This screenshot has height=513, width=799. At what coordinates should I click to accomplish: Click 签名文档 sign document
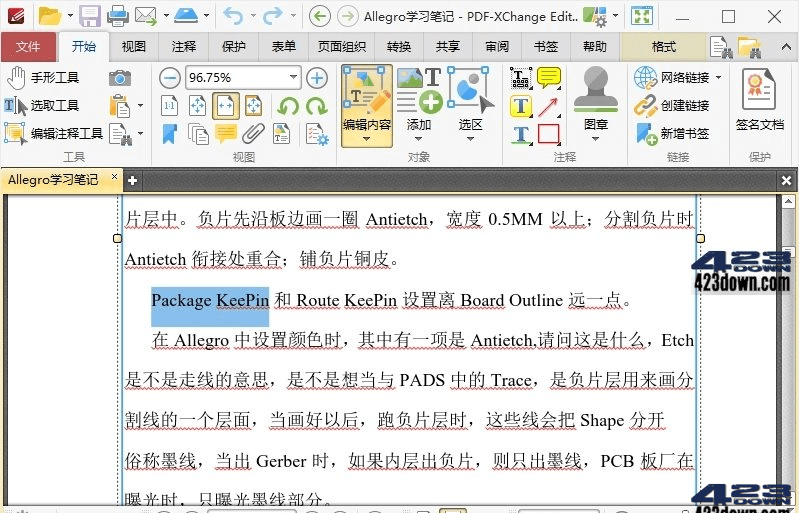click(759, 99)
